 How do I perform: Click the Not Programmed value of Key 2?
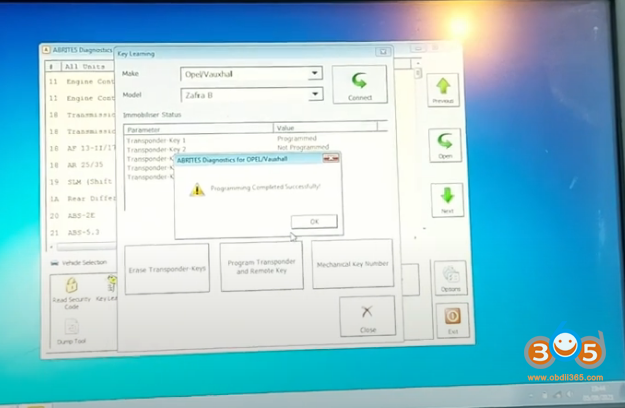click(303, 147)
